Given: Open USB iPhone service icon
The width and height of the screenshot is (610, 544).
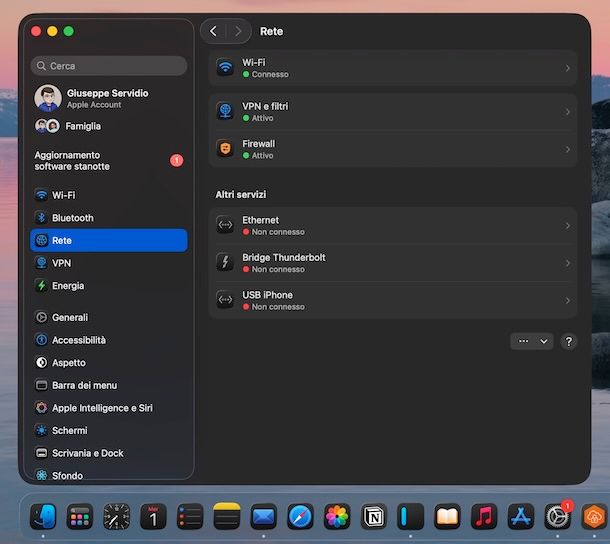Looking at the screenshot, I should point(225,300).
